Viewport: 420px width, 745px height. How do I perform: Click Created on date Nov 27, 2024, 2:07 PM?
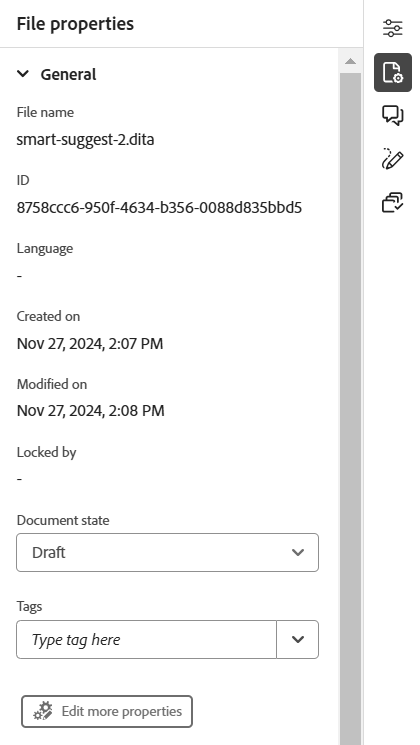click(90, 344)
